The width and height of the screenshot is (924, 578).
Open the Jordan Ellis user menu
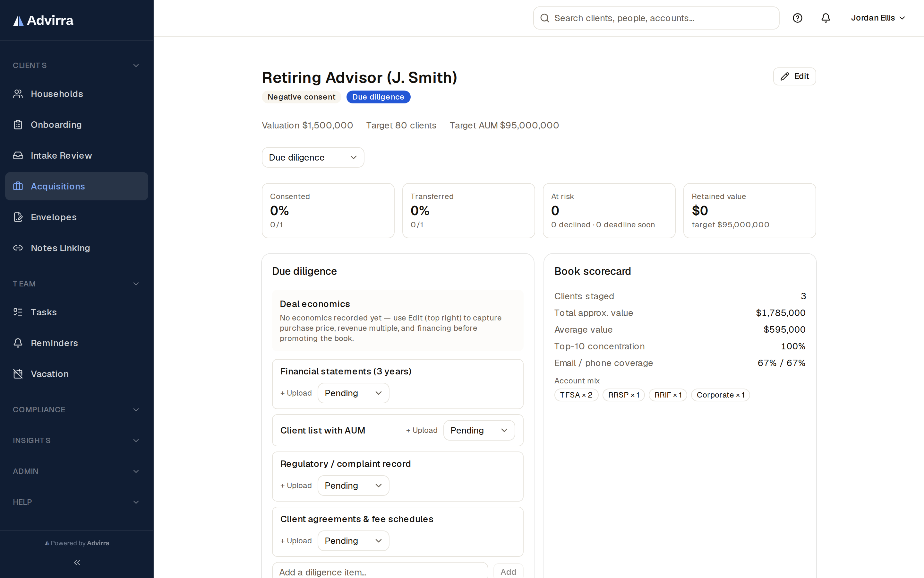tap(878, 18)
